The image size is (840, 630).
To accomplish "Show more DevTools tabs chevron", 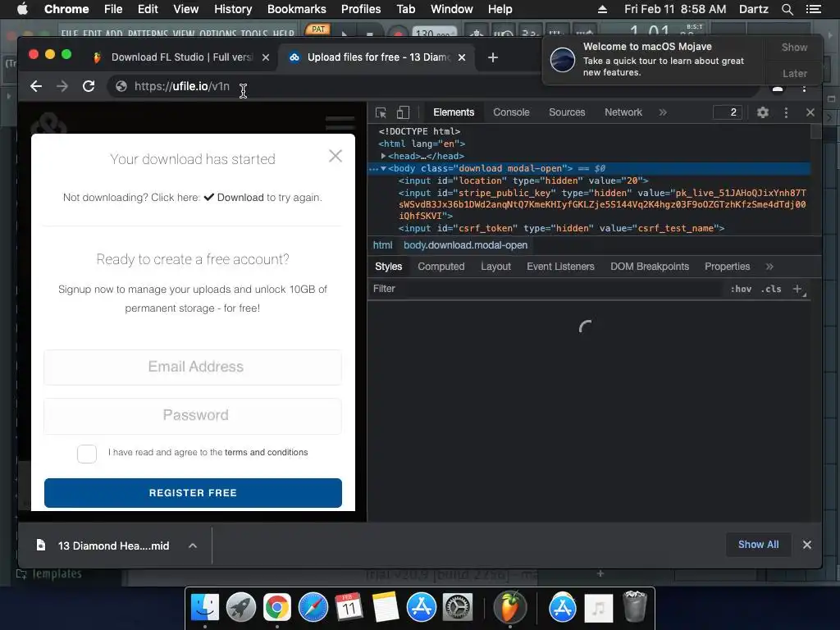I will (x=663, y=112).
